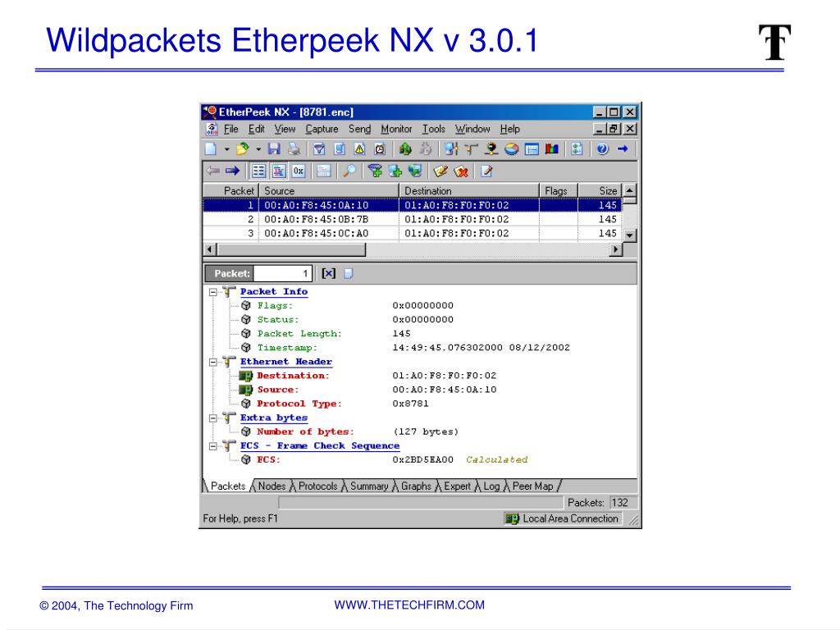Viewport: 840px width, 630px height.
Task: Click the blue right arrow toolbar icon
Action: (x=622, y=149)
